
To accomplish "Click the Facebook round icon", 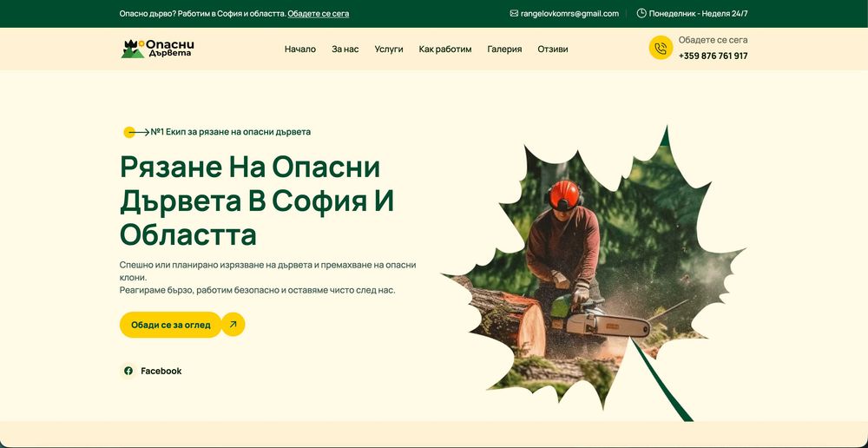I will [x=128, y=371].
